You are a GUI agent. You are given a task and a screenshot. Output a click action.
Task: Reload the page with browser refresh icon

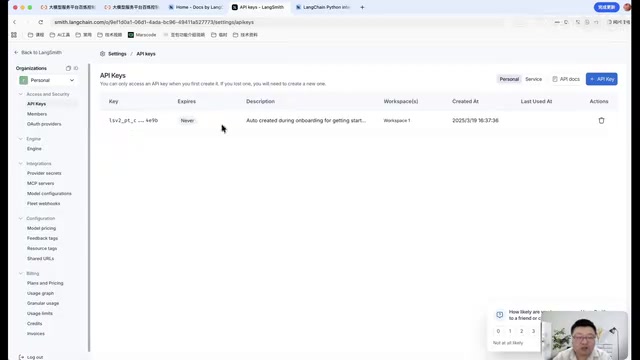41,22
